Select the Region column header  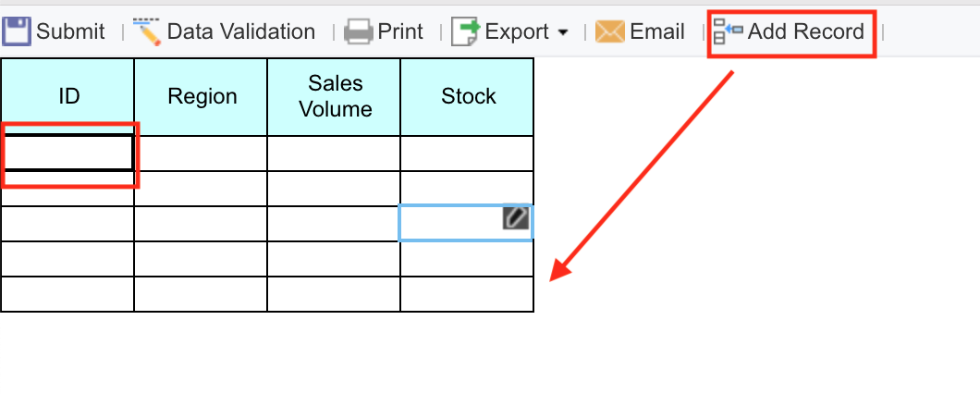click(x=202, y=96)
